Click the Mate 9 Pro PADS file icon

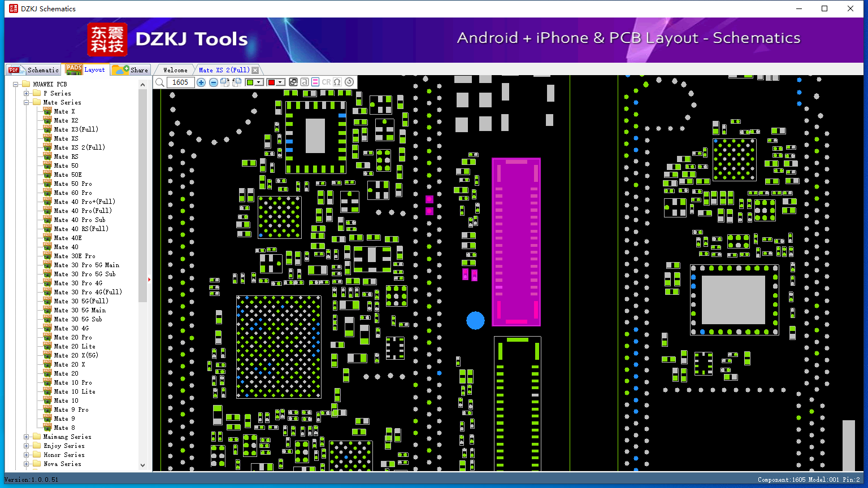click(47, 409)
